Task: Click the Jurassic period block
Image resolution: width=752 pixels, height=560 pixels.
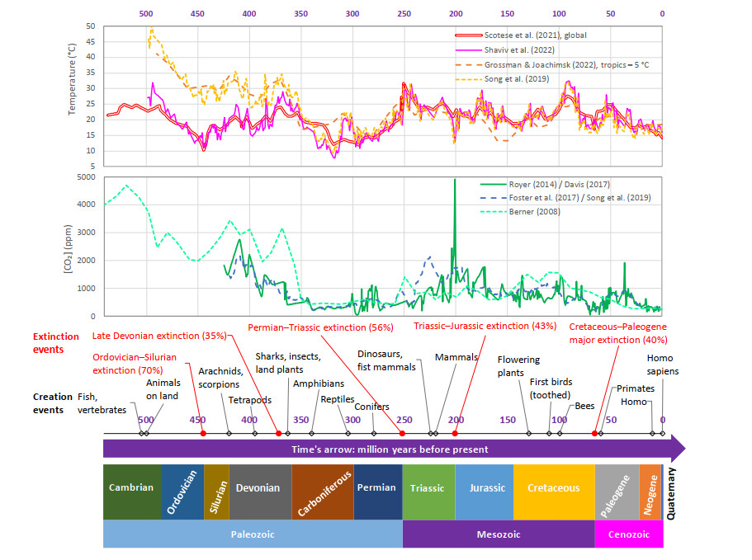Action: (x=483, y=487)
